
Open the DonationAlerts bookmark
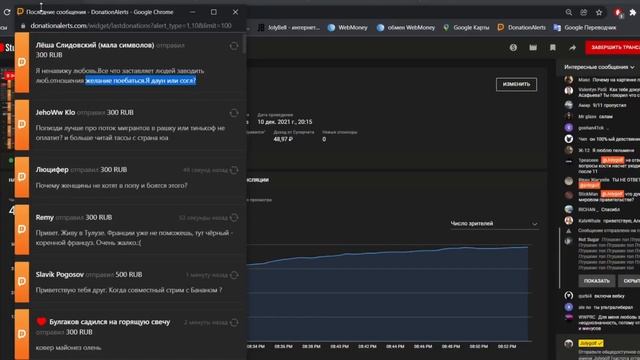click(x=522, y=28)
